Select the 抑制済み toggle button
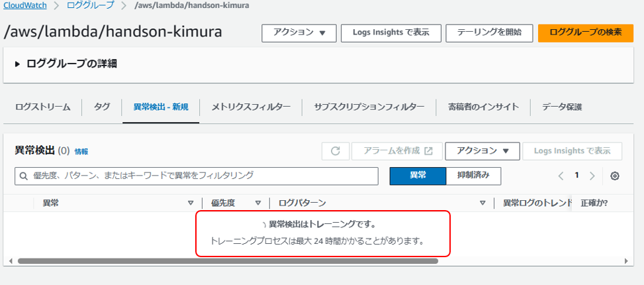The image size is (644, 285). click(473, 176)
